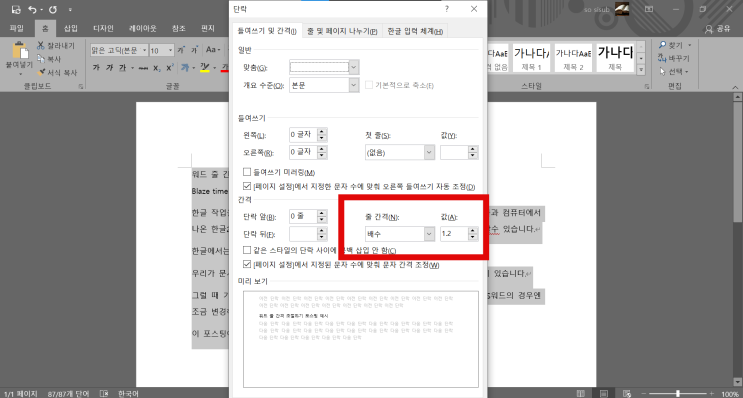Click the ribbon display options icon
This screenshot has height=398, width=743.
pos(649,9)
